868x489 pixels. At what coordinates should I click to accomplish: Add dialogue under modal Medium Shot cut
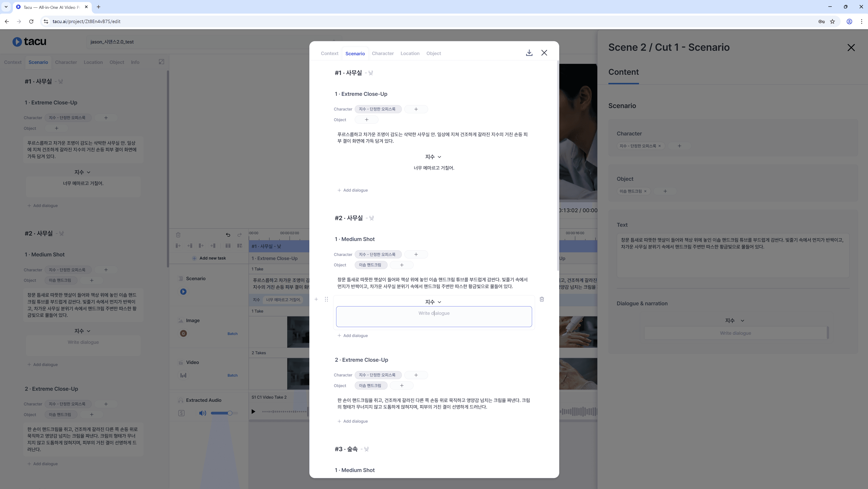pyautogui.click(x=352, y=336)
